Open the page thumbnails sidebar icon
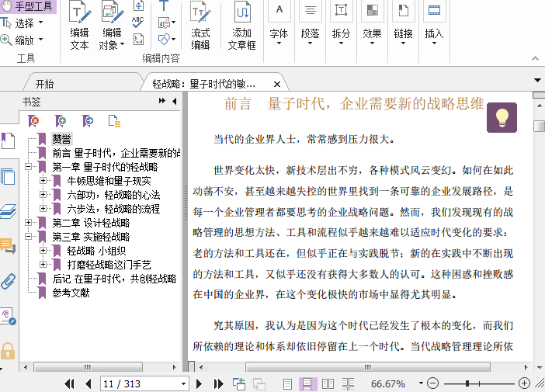This screenshot has width=545, height=392. [x=8, y=176]
